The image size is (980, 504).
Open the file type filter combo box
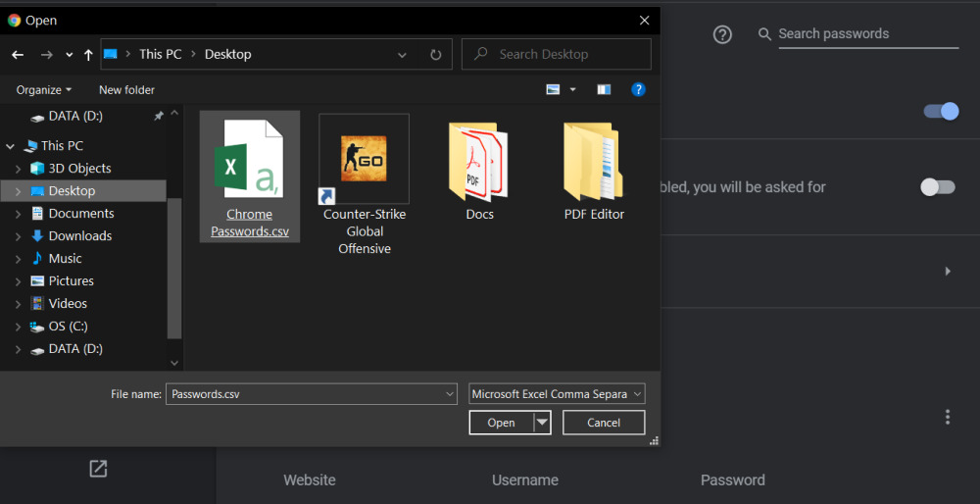click(x=557, y=394)
